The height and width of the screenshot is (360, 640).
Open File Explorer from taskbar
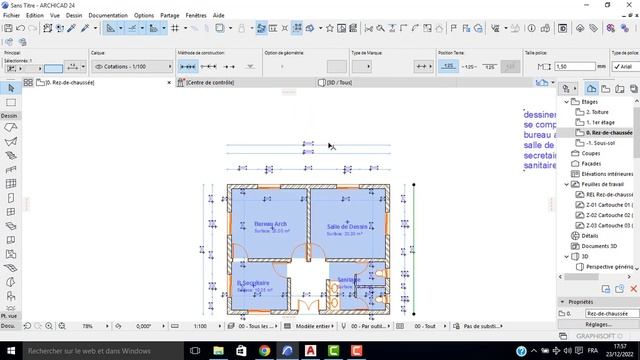click(x=218, y=351)
